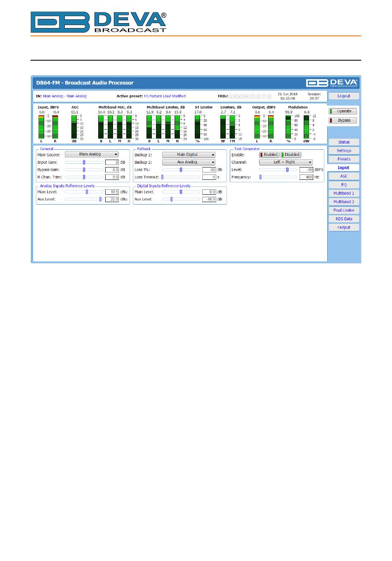This screenshot has height=561, width=392.
Task: Open the Multiband 1 tab
Action: point(344,193)
